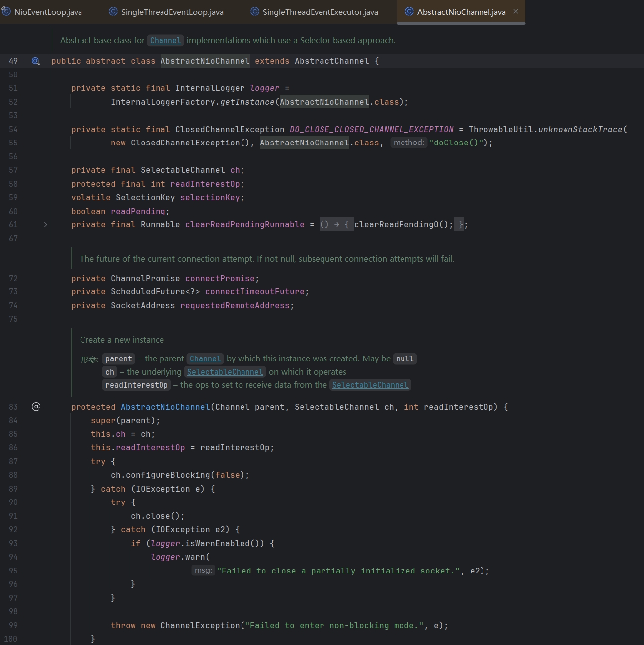Click super(parent) call
644x645 pixels.
pyautogui.click(x=125, y=420)
